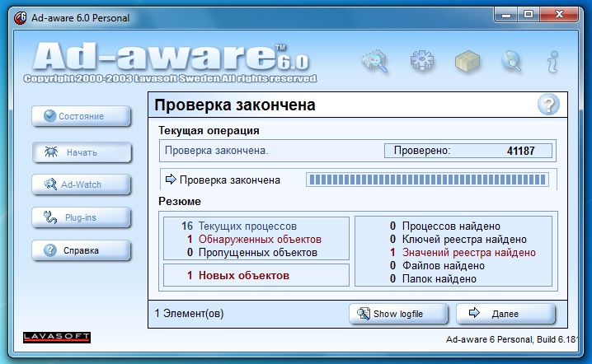Click the Lavasoft logo
This screenshot has width=592, height=364.
click(57, 337)
